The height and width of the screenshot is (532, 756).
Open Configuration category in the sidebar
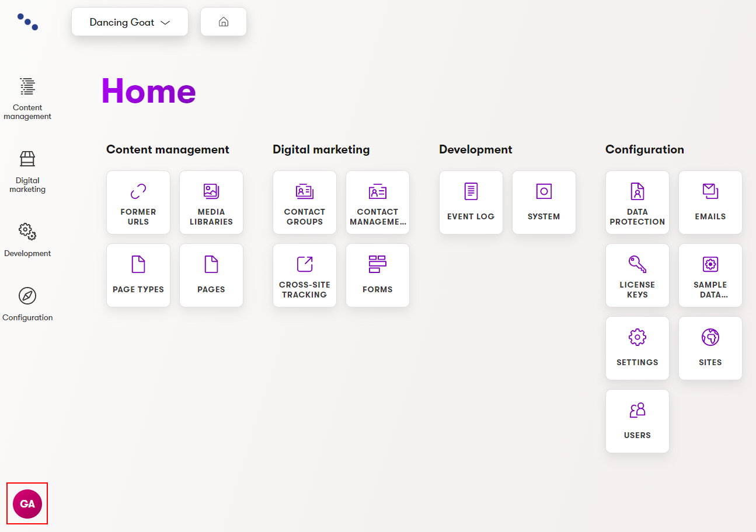(27, 303)
